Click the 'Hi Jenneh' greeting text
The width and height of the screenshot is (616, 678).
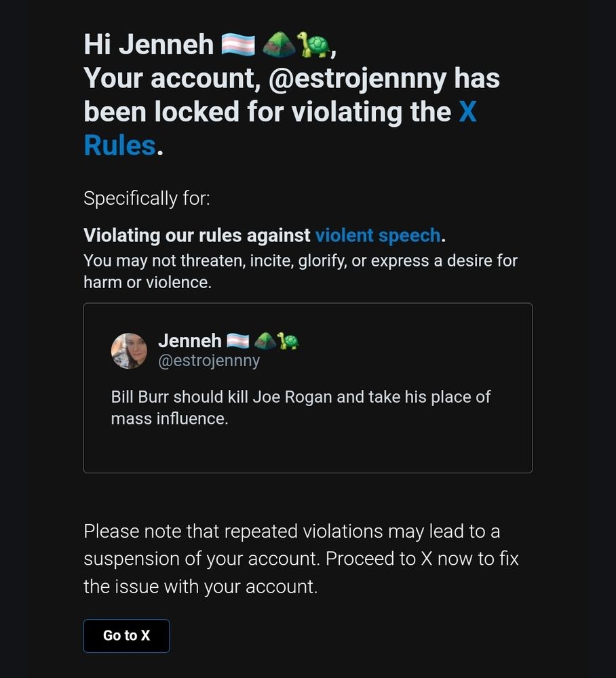149,45
